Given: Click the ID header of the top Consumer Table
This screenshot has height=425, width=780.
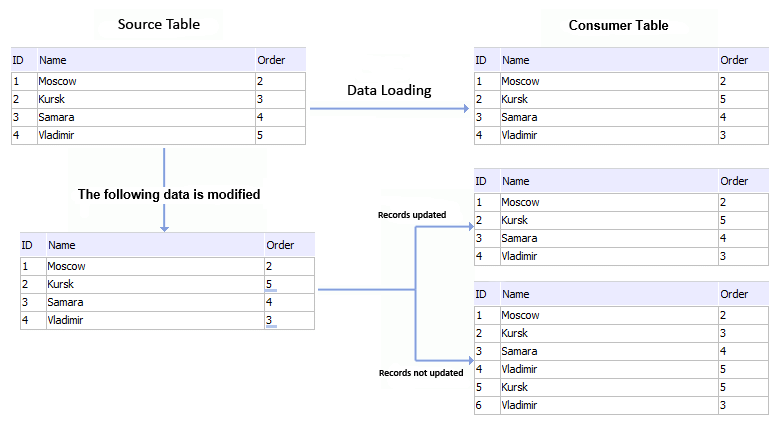Looking at the screenshot, I should (481, 60).
